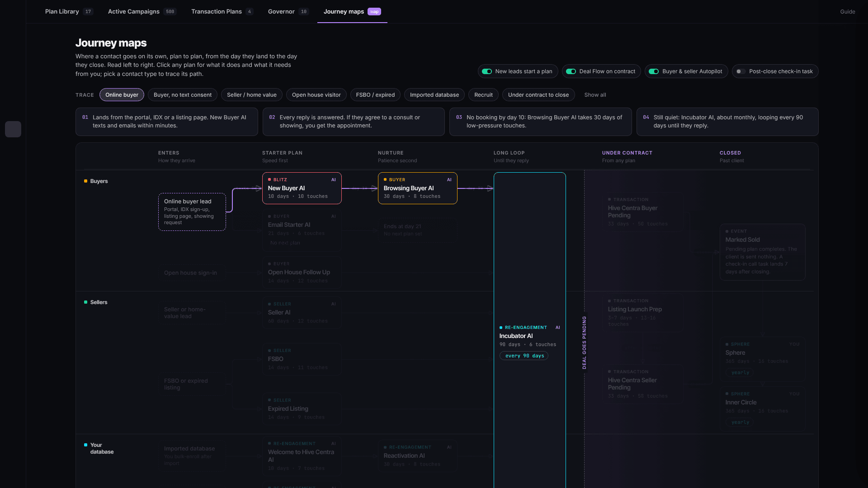The width and height of the screenshot is (868, 488).
Task: Open the Sphere plan card
Action: [763, 359]
